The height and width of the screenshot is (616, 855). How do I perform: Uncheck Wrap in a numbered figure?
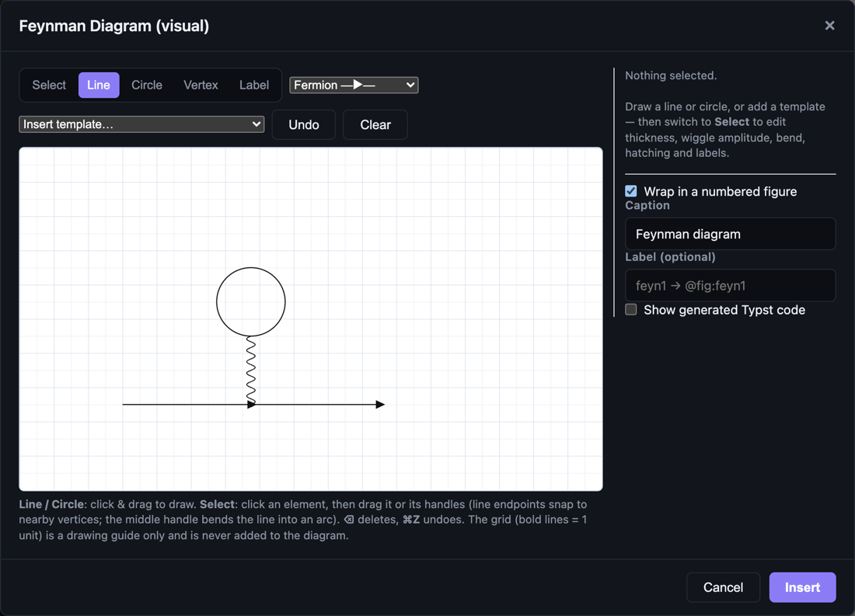click(631, 191)
